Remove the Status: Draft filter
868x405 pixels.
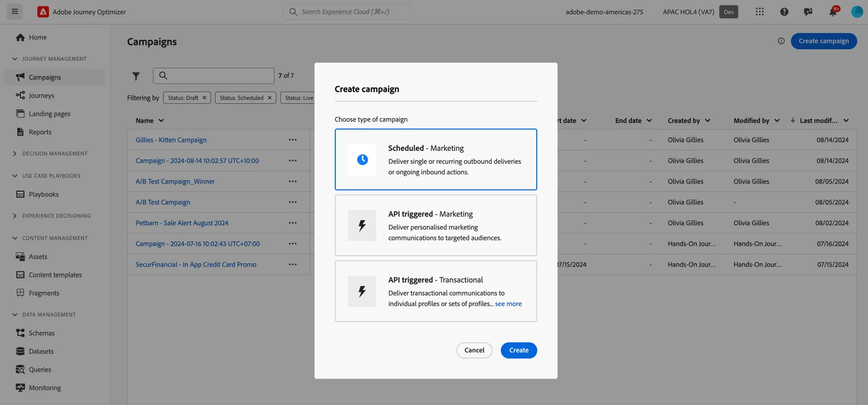204,98
